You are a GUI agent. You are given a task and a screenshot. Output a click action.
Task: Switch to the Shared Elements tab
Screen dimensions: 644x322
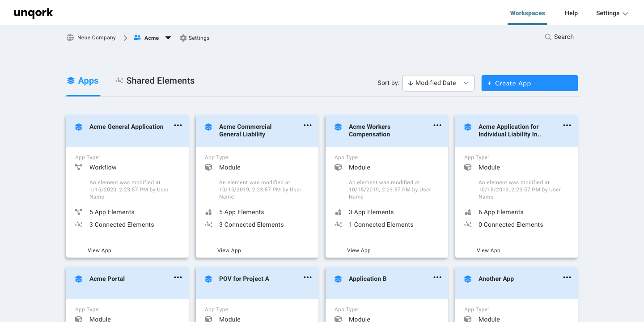pos(155,81)
